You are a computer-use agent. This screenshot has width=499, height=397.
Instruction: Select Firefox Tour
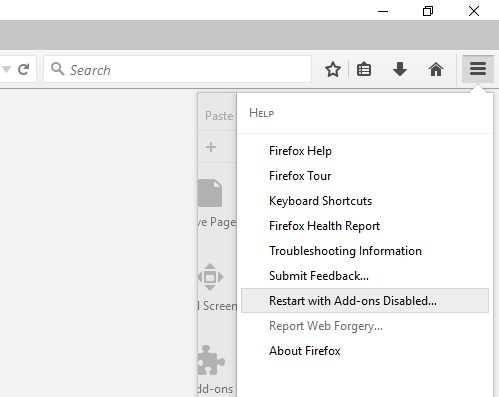(365, 176)
